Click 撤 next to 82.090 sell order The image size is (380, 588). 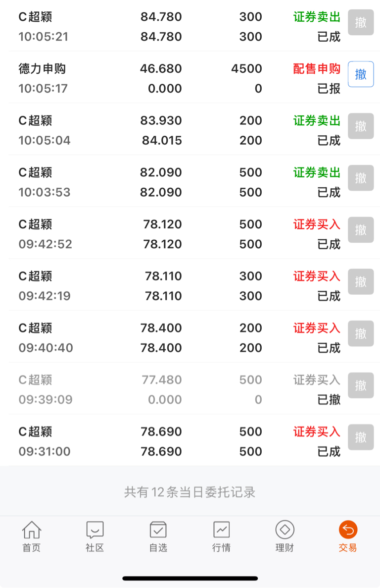(361, 178)
